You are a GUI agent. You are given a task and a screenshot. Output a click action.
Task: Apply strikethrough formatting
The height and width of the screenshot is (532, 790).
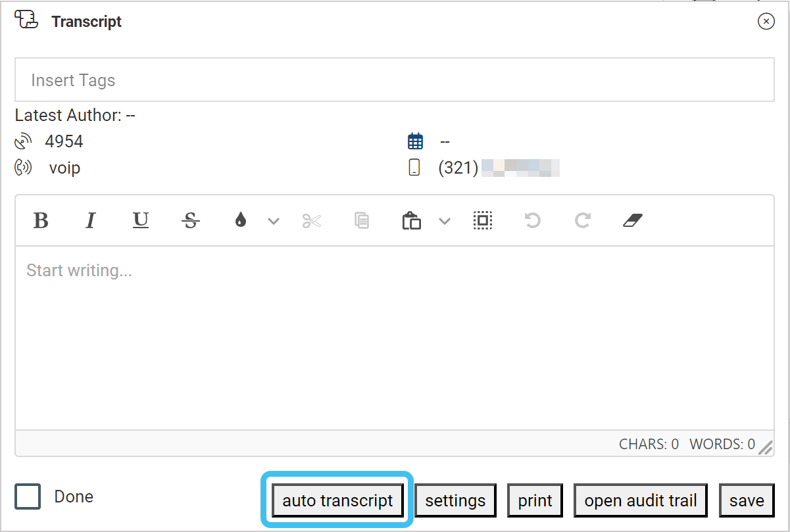click(x=191, y=221)
